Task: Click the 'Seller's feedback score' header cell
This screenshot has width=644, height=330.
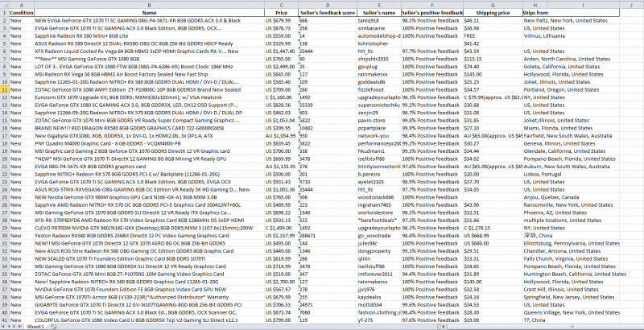Action: (328, 13)
